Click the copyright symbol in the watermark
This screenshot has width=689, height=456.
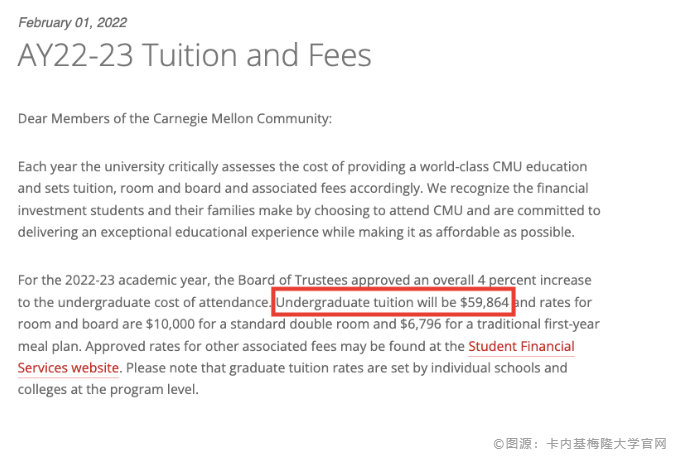click(x=498, y=444)
